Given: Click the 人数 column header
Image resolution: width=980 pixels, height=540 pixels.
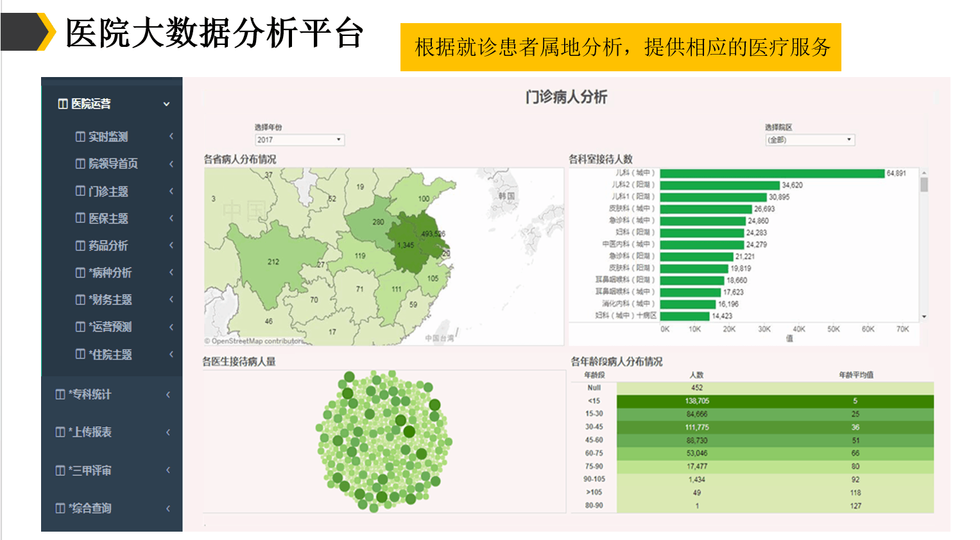Looking at the screenshot, I should pyautogui.click(x=697, y=375).
